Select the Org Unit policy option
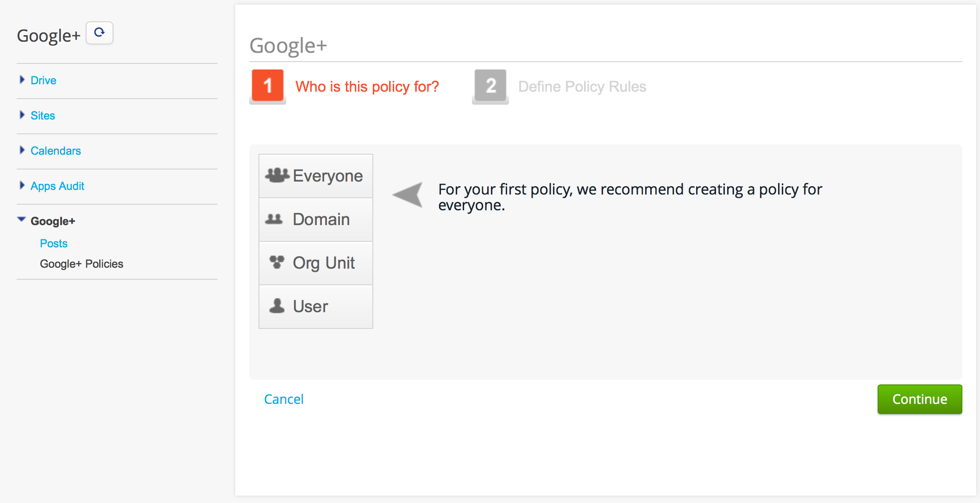The height and width of the screenshot is (503, 980). click(x=316, y=263)
